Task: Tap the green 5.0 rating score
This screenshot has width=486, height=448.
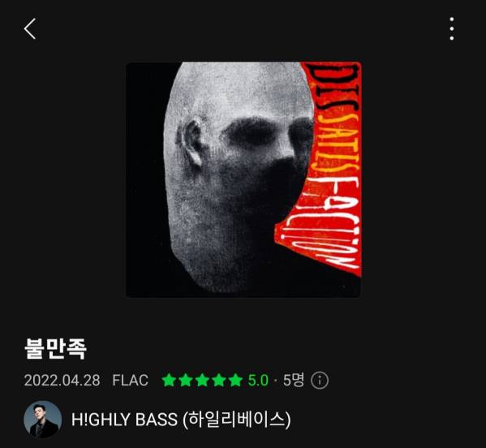Action: pos(258,381)
